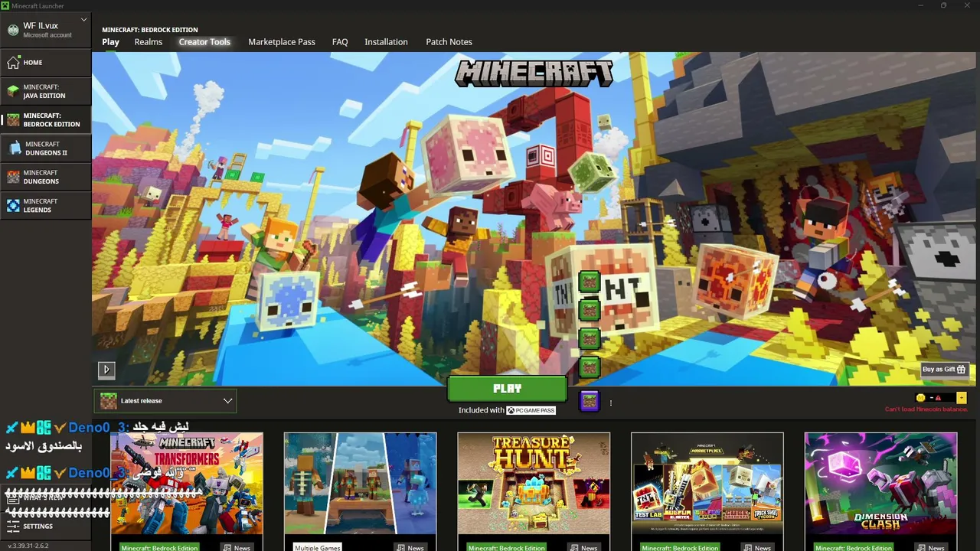Select Minecraft: Java Edition in the sidebar

(x=46, y=91)
